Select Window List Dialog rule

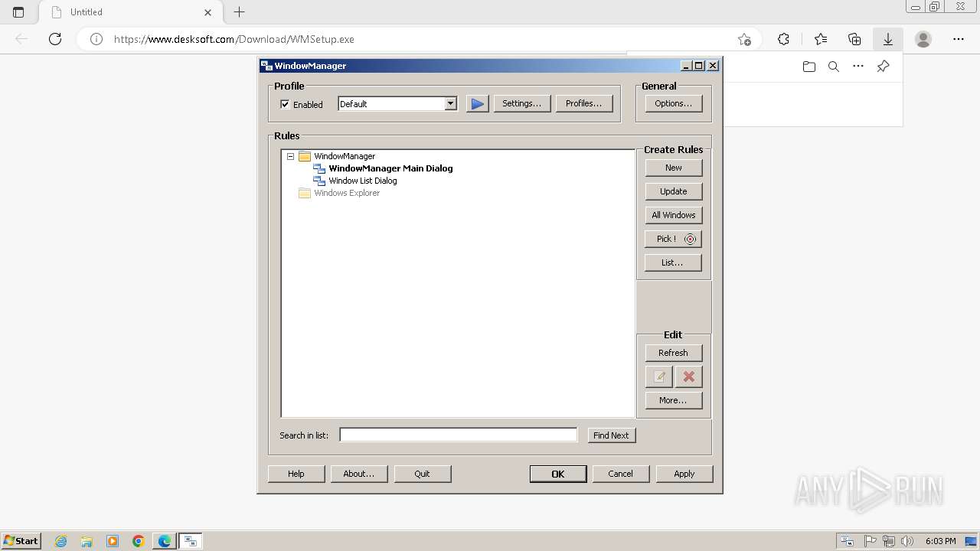pos(363,181)
